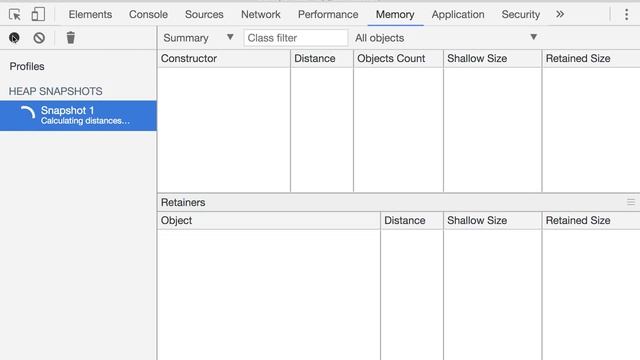Switch to the Security tab
The height and width of the screenshot is (360, 640).
pyautogui.click(x=520, y=14)
